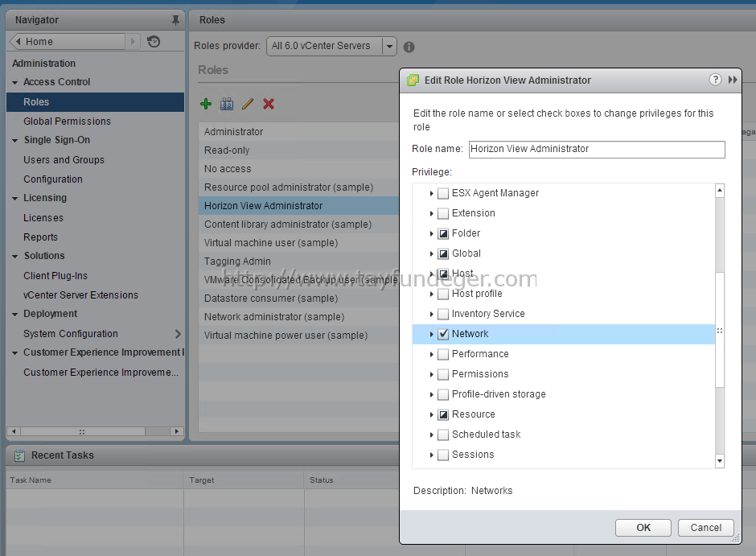Click the Navigator horizontal scrollbar right arrow
Viewport: 756px width, 556px height.
[176, 431]
